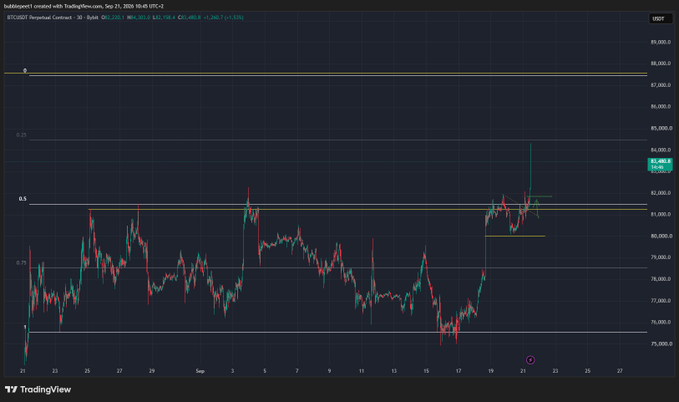Click the 17 date label on time axis
This screenshot has width=679, height=402.
458,371
